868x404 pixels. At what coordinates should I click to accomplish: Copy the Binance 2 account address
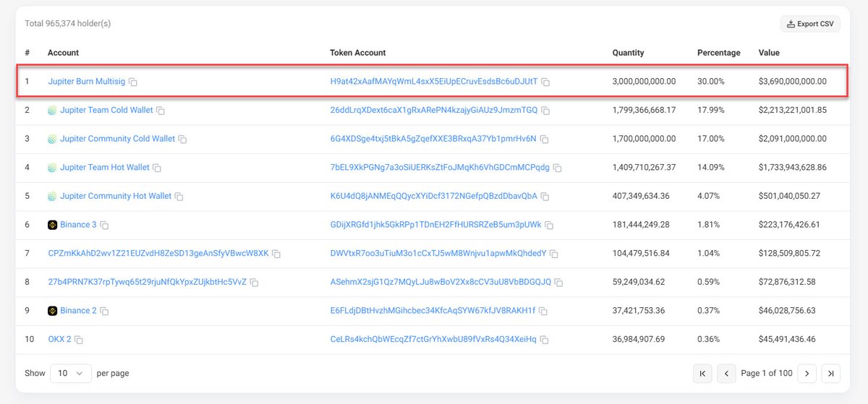(104, 311)
